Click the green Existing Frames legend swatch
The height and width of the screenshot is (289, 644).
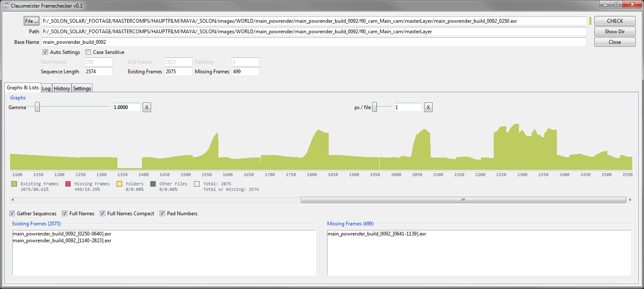(x=14, y=184)
